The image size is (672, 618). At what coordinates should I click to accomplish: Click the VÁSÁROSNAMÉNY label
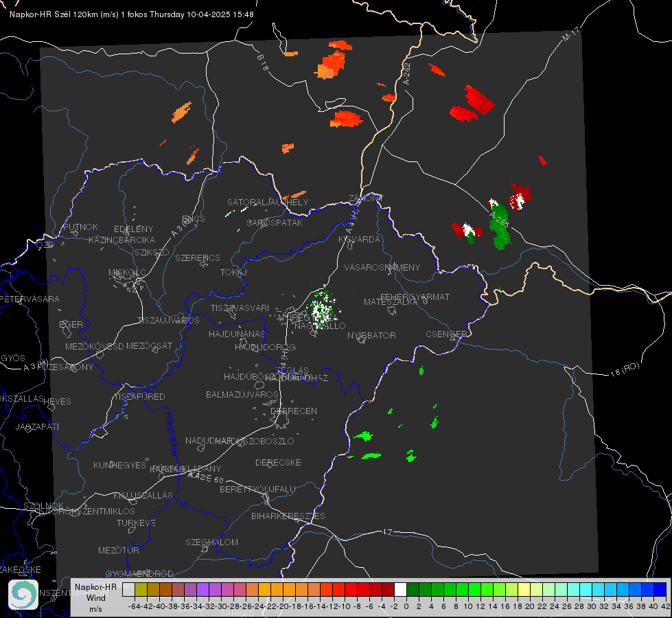tap(382, 267)
